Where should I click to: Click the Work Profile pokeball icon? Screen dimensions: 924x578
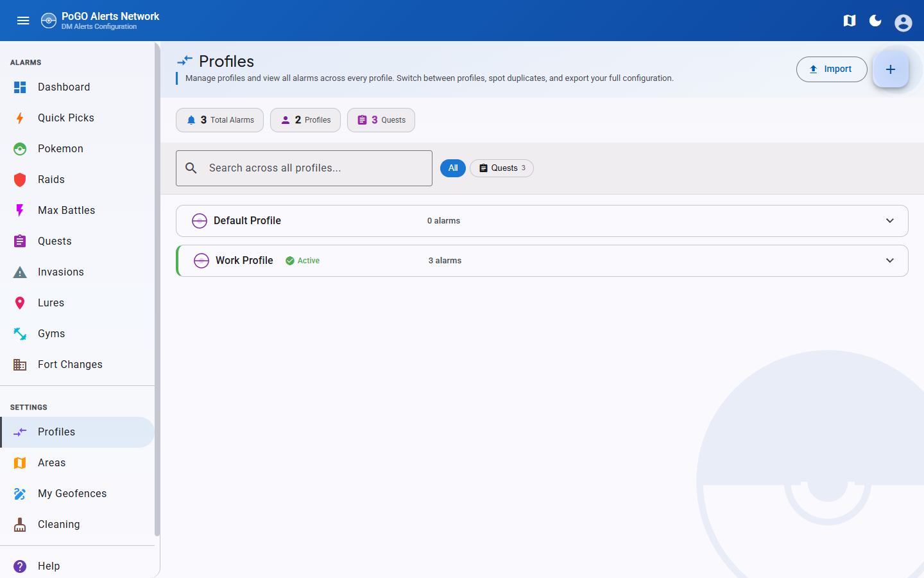click(201, 261)
